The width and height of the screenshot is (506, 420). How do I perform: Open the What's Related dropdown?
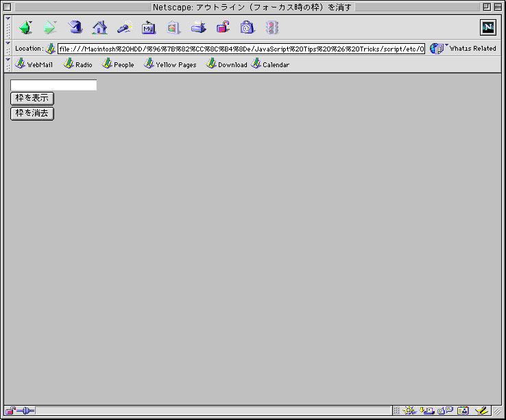point(446,45)
